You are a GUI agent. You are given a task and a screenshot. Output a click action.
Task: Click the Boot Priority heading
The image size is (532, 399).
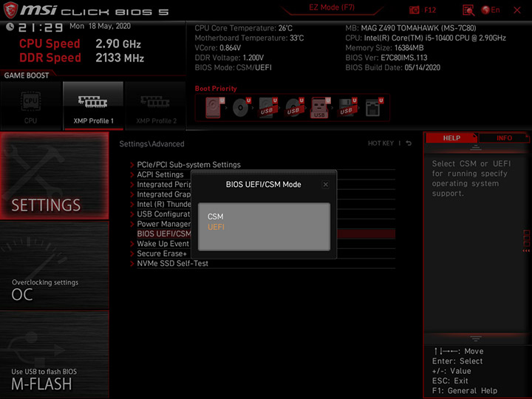pyautogui.click(x=216, y=89)
